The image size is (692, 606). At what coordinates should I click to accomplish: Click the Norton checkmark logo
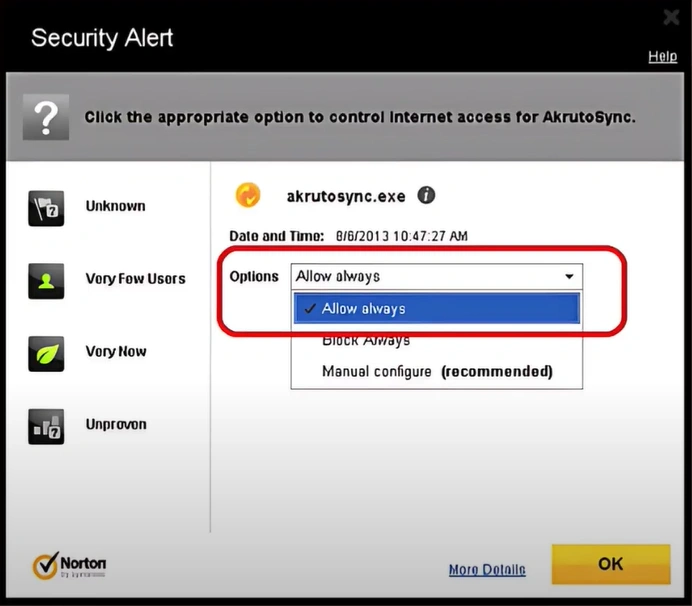coord(45,565)
